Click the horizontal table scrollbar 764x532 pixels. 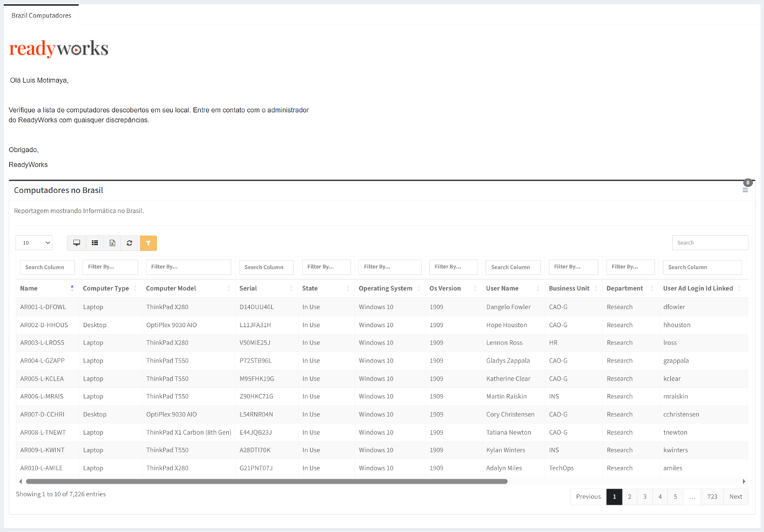pos(267,482)
